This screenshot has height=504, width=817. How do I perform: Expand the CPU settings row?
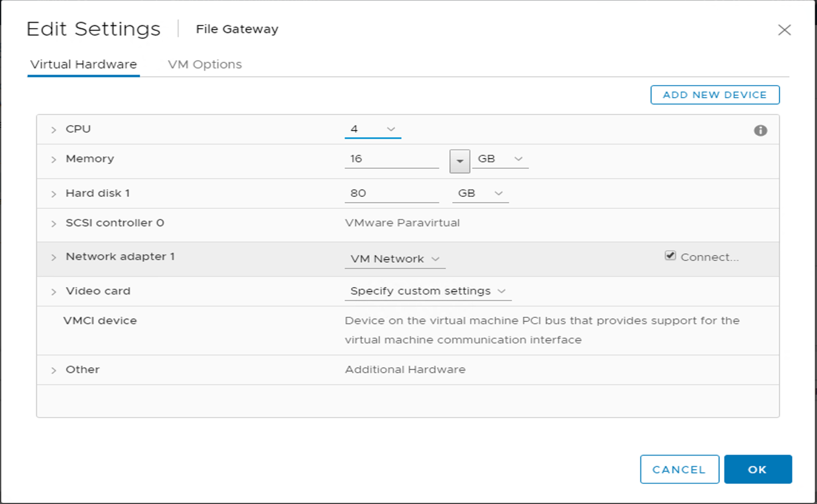(53, 129)
